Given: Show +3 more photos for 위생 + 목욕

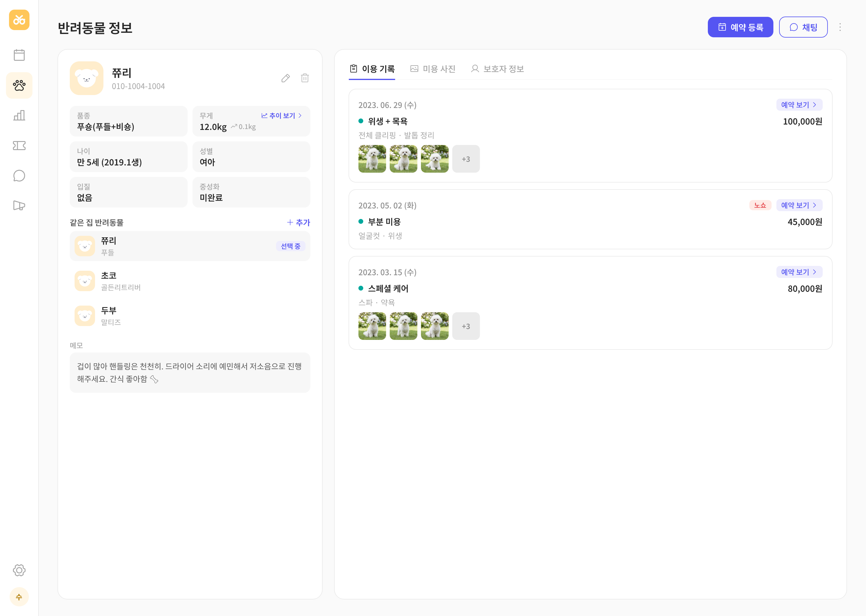Looking at the screenshot, I should pos(466,159).
